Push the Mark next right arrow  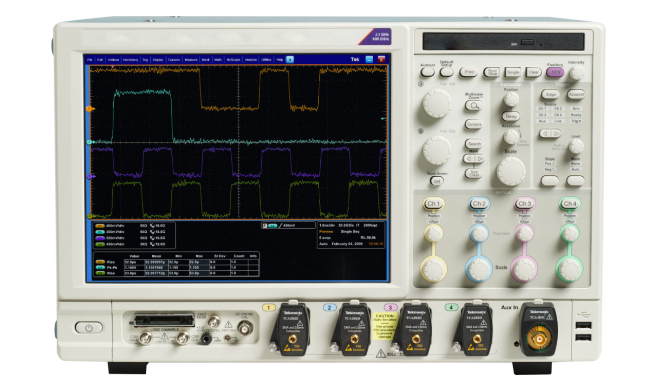tap(479, 159)
